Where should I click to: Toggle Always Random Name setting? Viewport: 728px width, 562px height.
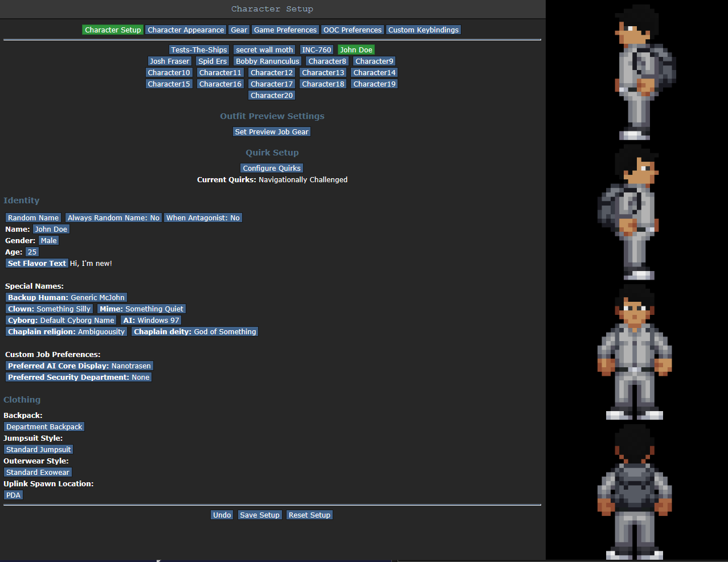tap(113, 218)
